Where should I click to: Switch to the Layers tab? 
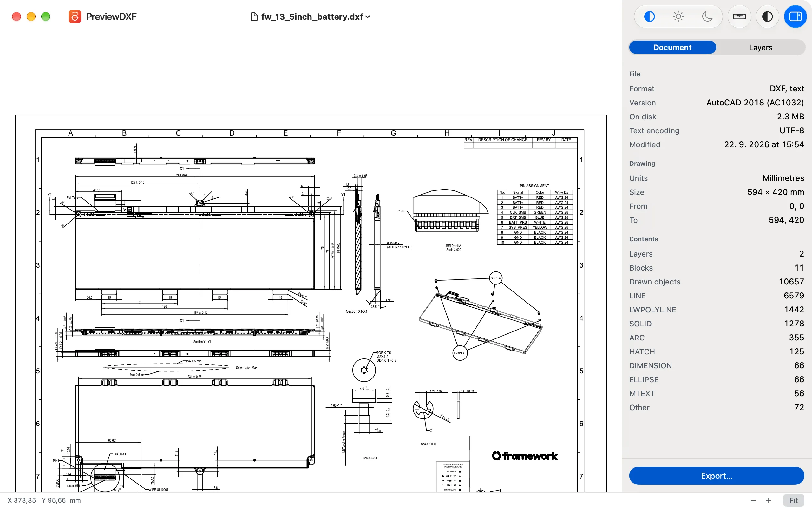pos(761,47)
